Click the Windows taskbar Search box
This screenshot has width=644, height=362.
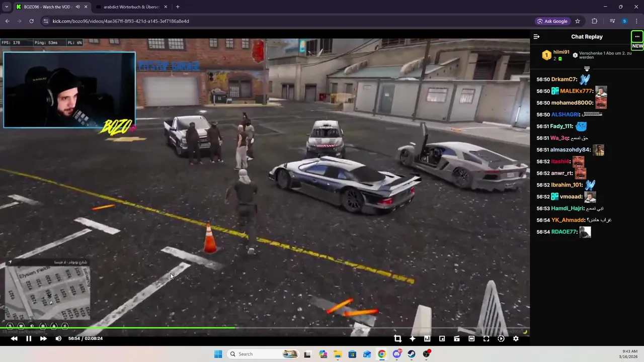(x=262, y=354)
